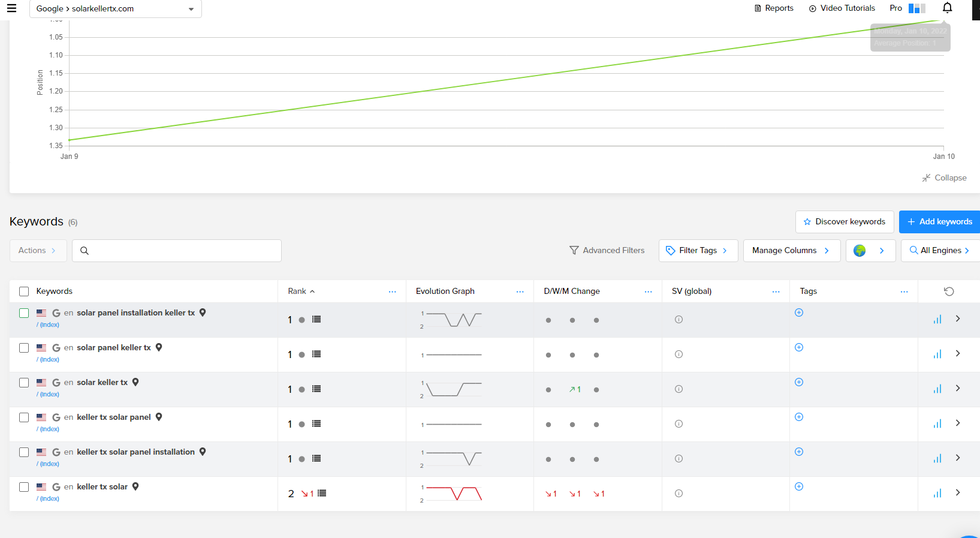980x538 pixels.
Task: Show chart for solar keller tx
Action: click(937, 389)
